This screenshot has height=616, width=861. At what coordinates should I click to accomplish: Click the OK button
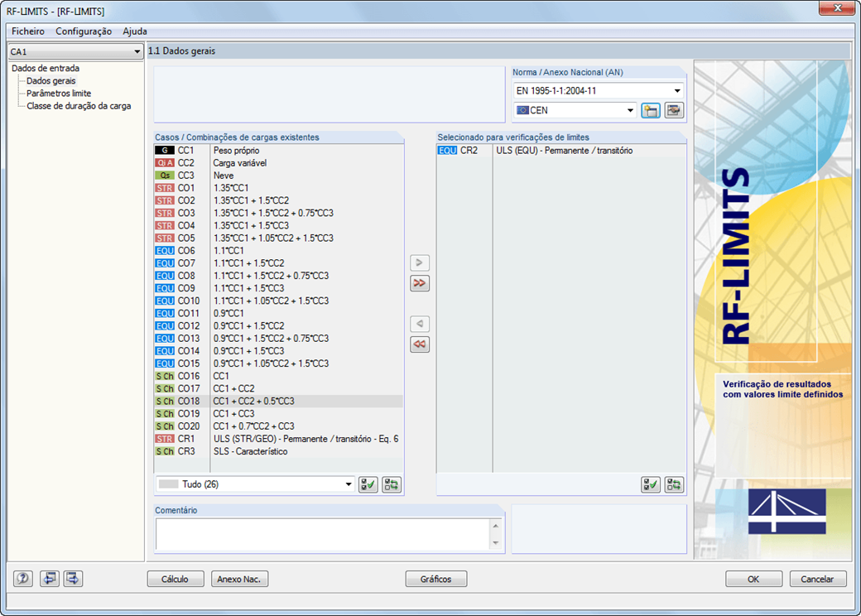pyautogui.click(x=753, y=579)
